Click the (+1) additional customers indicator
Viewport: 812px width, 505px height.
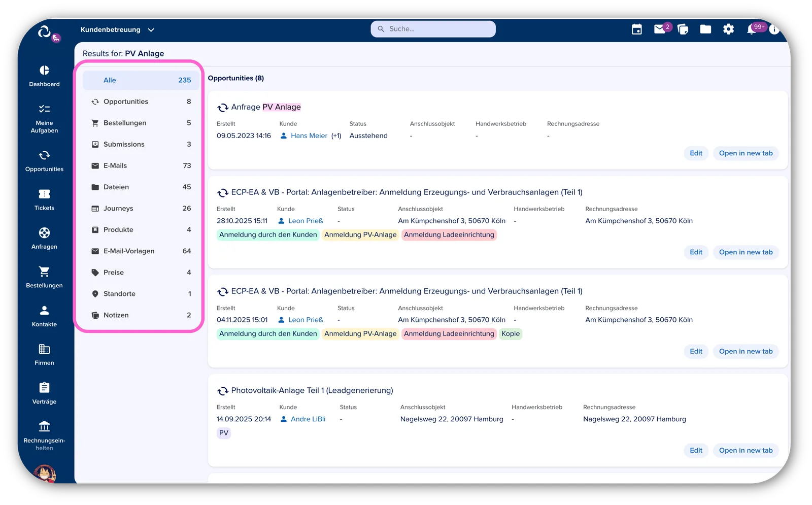pyautogui.click(x=336, y=136)
